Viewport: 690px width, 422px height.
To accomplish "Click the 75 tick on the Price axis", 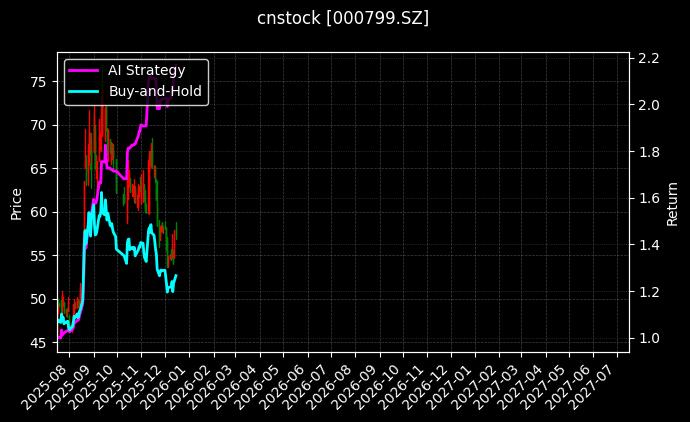I will click(x=39, y=82).
